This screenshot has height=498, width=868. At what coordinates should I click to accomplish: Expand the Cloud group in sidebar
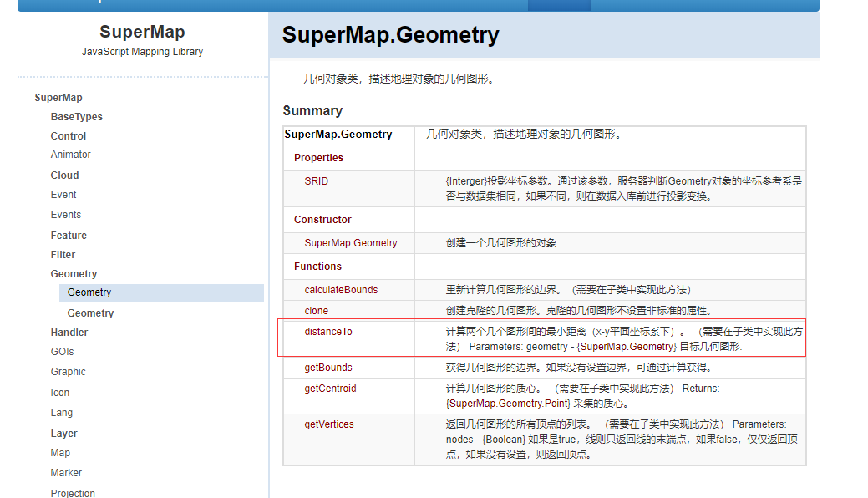click(64, 175)
